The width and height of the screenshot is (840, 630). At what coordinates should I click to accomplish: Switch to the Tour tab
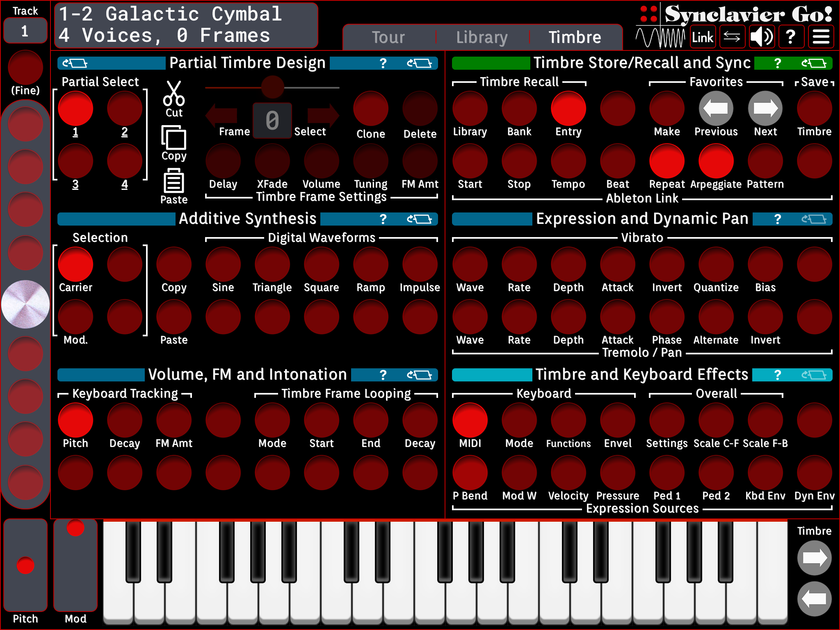(x=388, y=37)
